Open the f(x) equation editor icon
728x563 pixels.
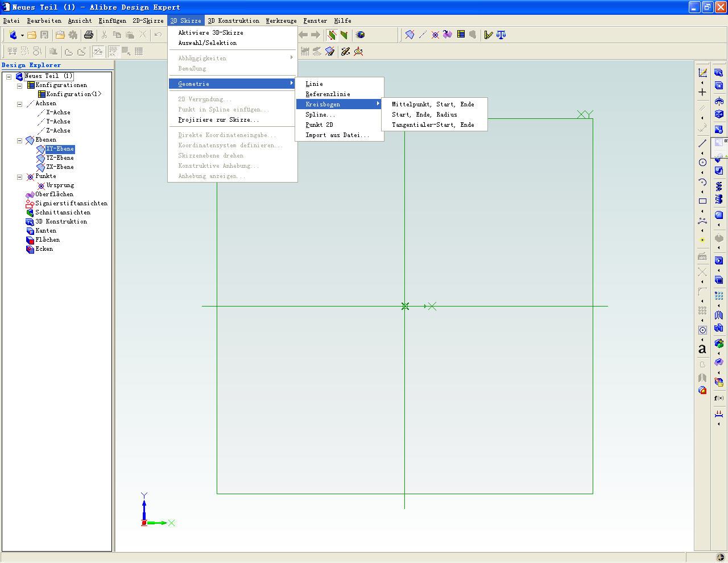pos(719,398)
